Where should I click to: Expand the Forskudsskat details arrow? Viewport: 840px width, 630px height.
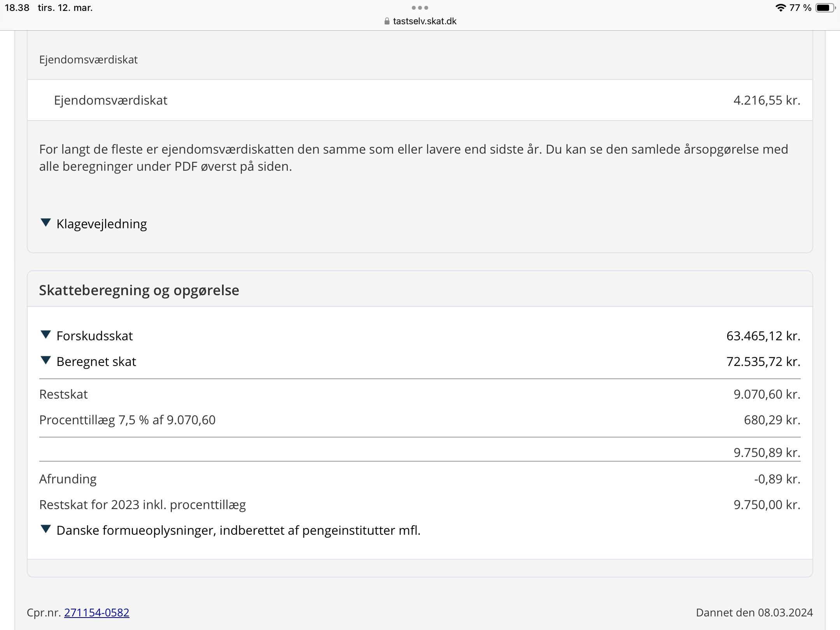click(45, 335)
